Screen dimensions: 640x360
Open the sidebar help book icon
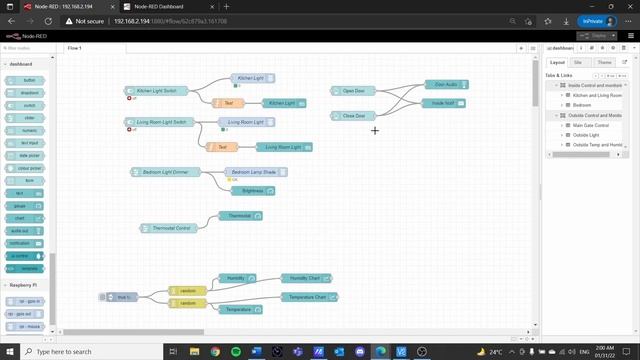592,48
